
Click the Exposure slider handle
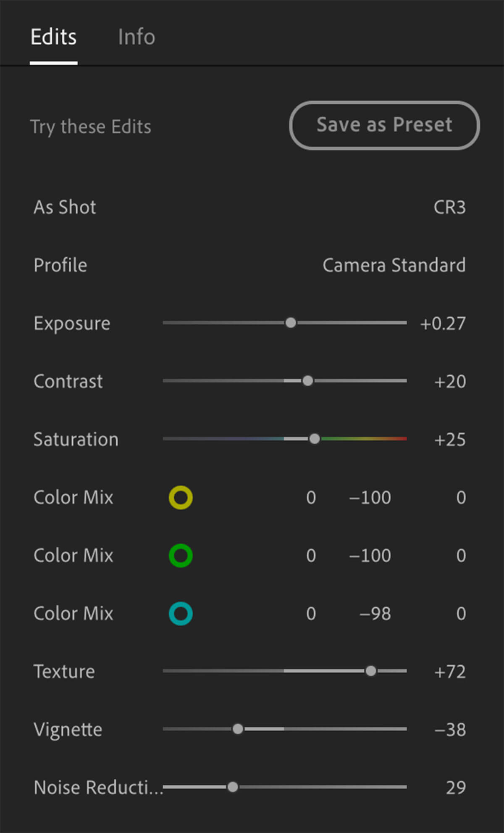click(x=291, y=323)
